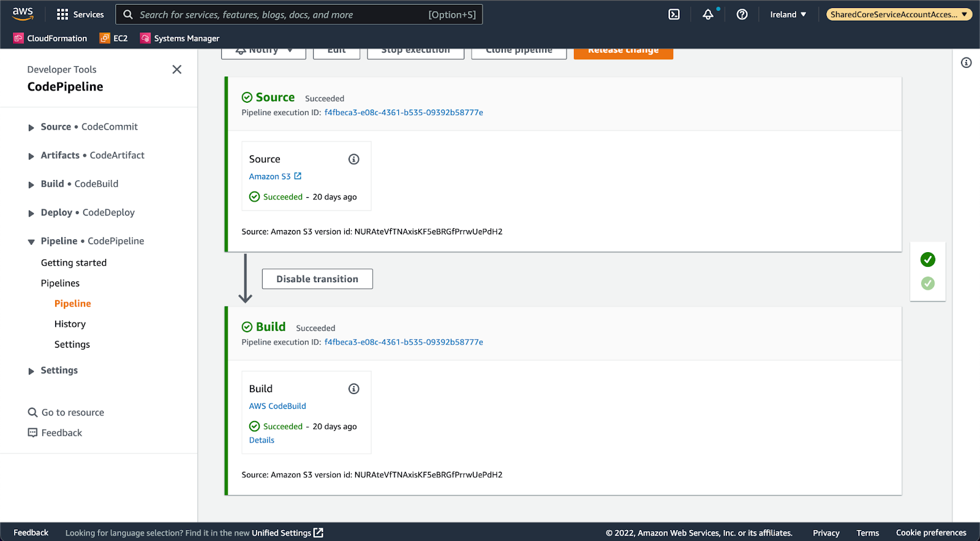Open the CloudFormation shortcut
The height and width of the screenshot is (541, 980).
click(x=50, y=38)
